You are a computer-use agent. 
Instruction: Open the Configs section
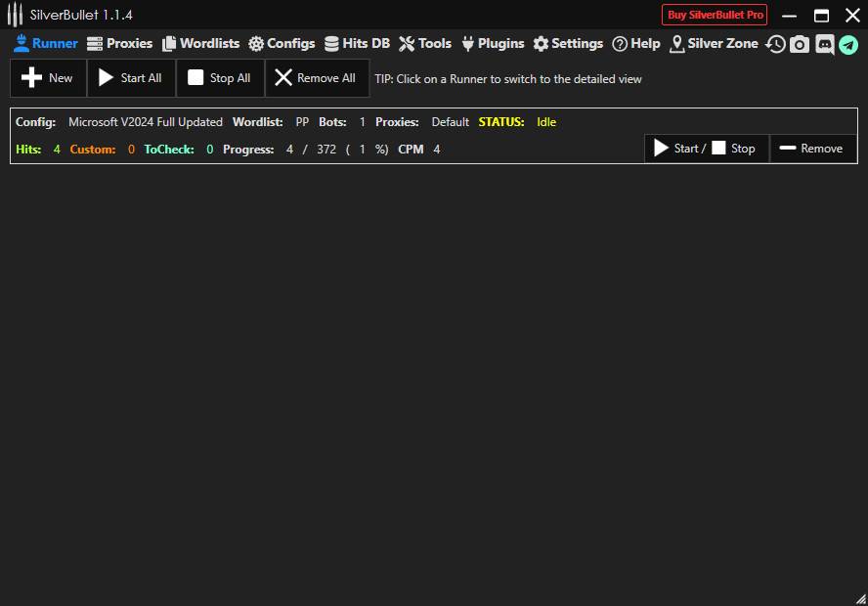click(282, 44)
